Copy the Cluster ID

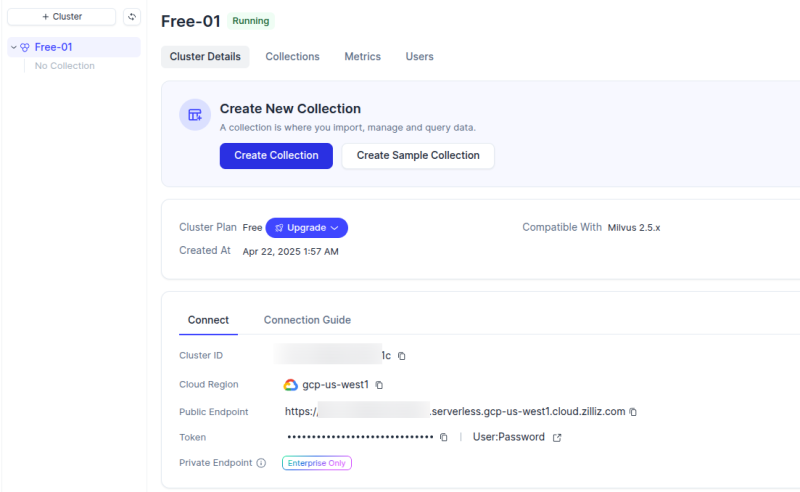(x=402, y=355)
